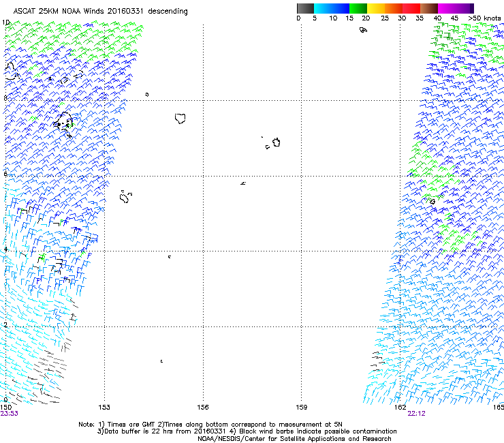Click the '15' label under the legend bar
This screenshot has height=443, width=504.
point(349,18)
